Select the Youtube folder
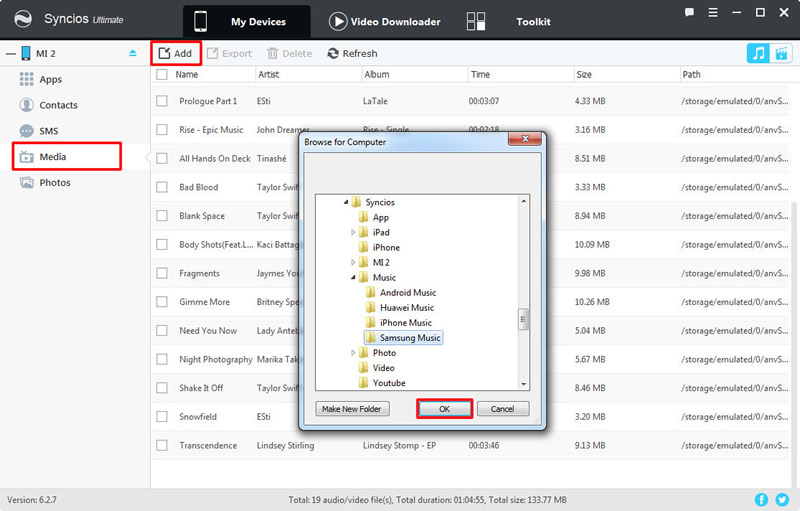The image size is (800, 511). [x=389, y=383]
